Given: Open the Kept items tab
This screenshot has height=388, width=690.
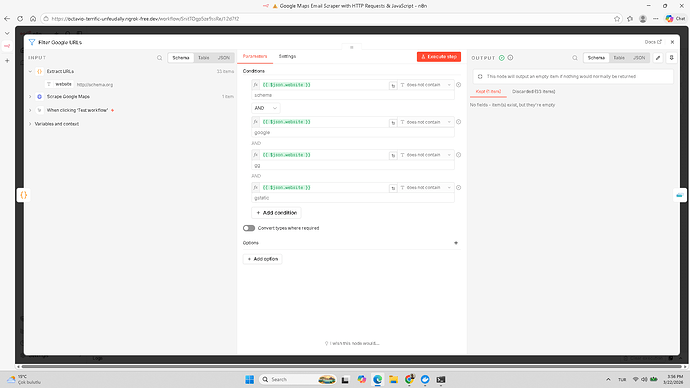Looking at the screenshot, I should 488,92.
